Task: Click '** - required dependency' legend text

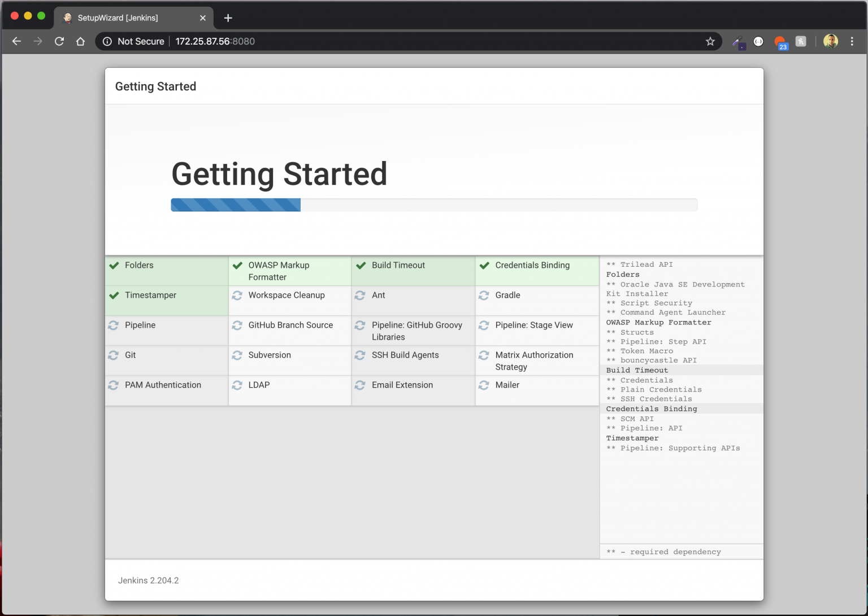Action: [663, 552]
